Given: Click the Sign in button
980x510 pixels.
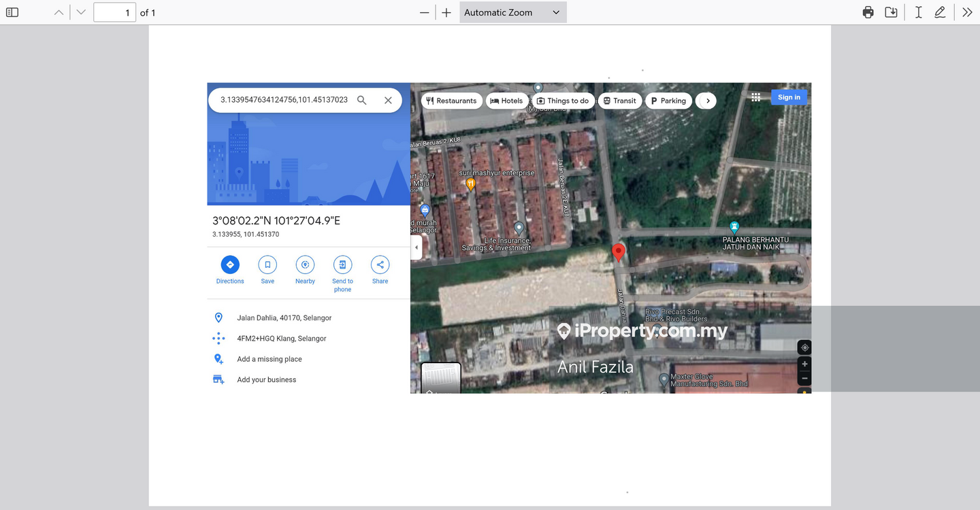Looking at the screenshot, I should point(789,97).
